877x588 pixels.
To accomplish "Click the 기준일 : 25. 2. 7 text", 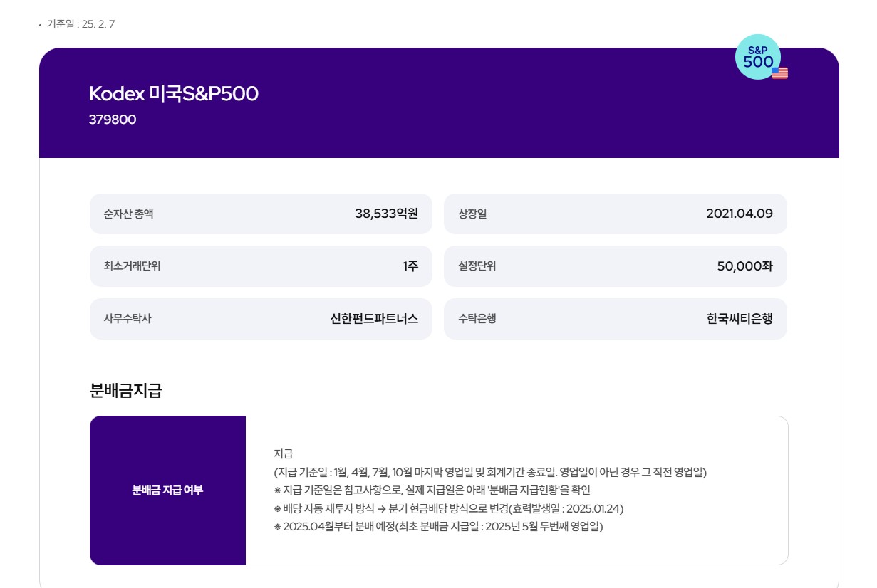I will 81,24.
